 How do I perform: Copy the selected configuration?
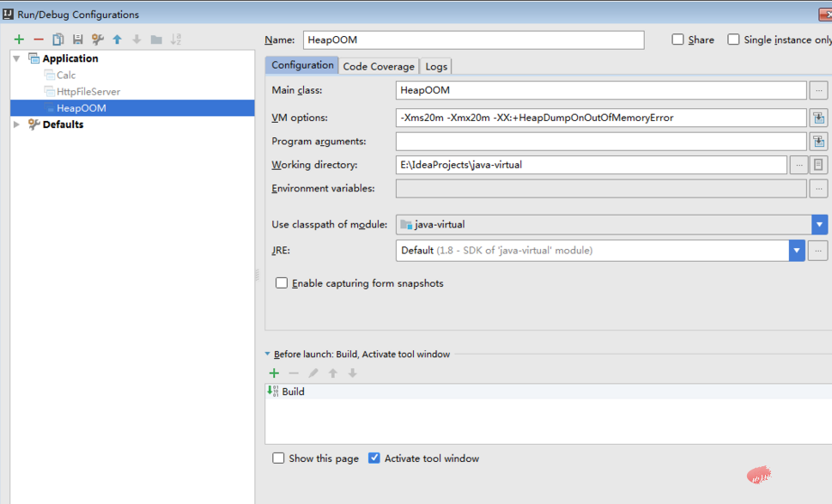tap(58, 39)
